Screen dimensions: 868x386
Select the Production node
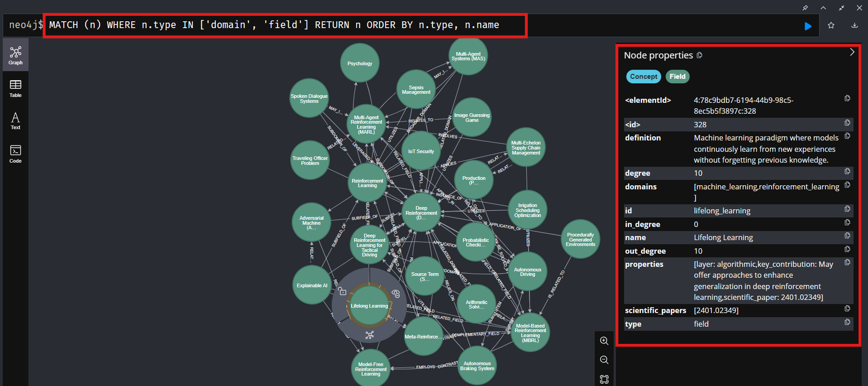[474, 180]
